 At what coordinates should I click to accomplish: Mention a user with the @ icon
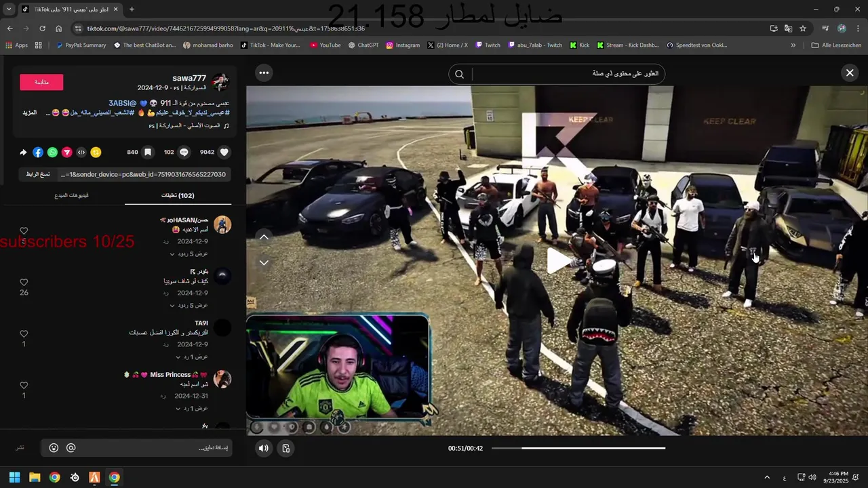tap(71, 448)
